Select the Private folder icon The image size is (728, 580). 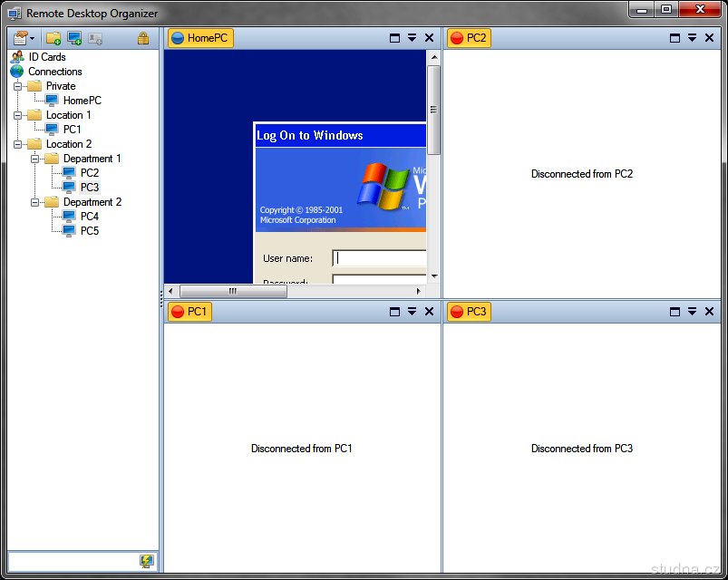(x=34, y=86)
